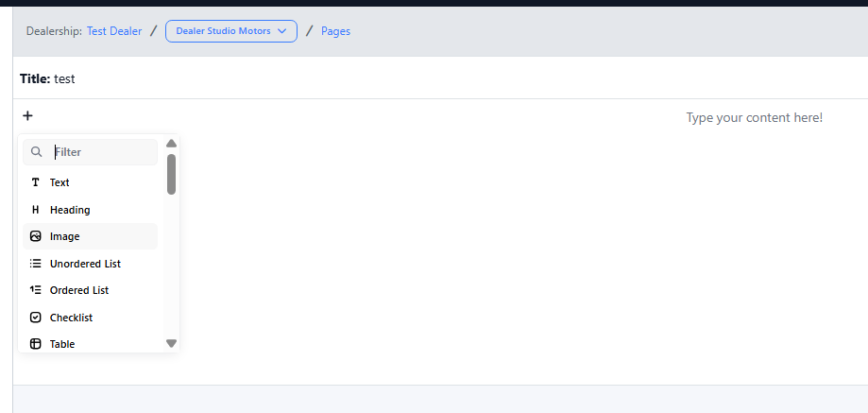Select Heading from the block menu

tap(70, 210)
